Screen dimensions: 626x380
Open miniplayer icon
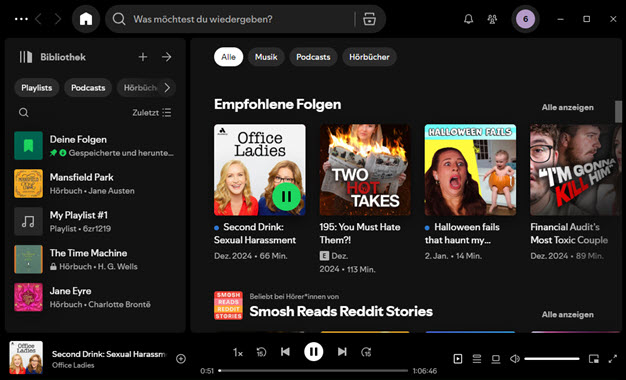[x=594, y=359]
